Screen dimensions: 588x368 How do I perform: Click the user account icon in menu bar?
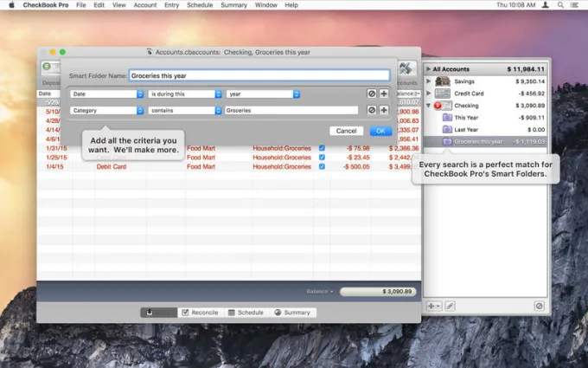pyautogui.click(x=546, y=5)
